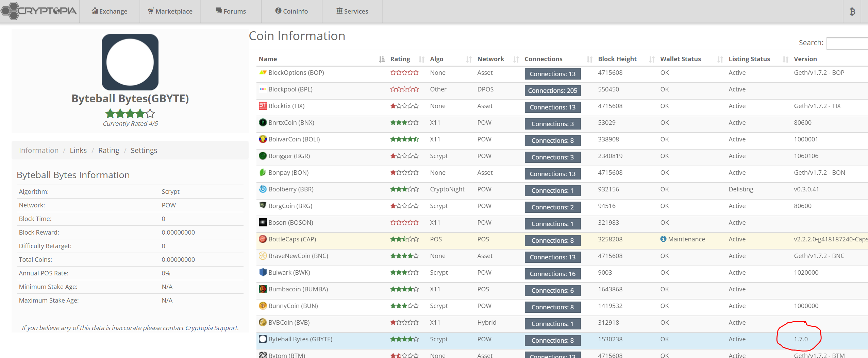The height and width of the screenshot is (358, 868).
Task: Click the Hybrid network cell
Action: pos(486,322)
